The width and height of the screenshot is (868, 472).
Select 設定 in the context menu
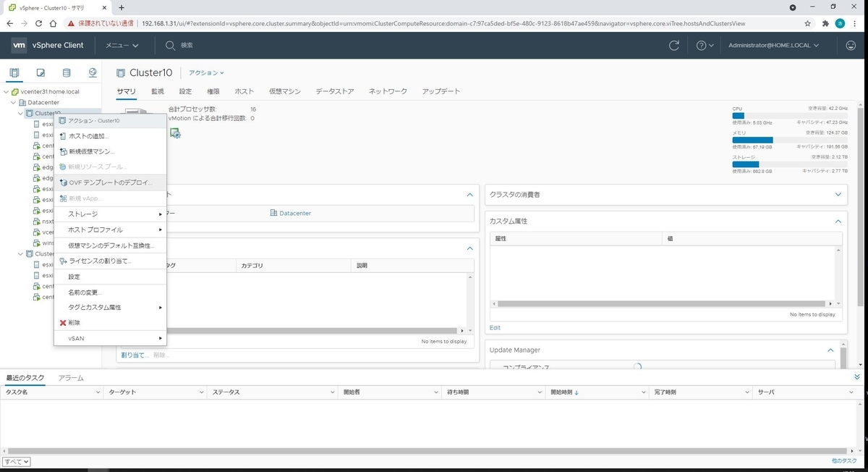coord(110,277)
